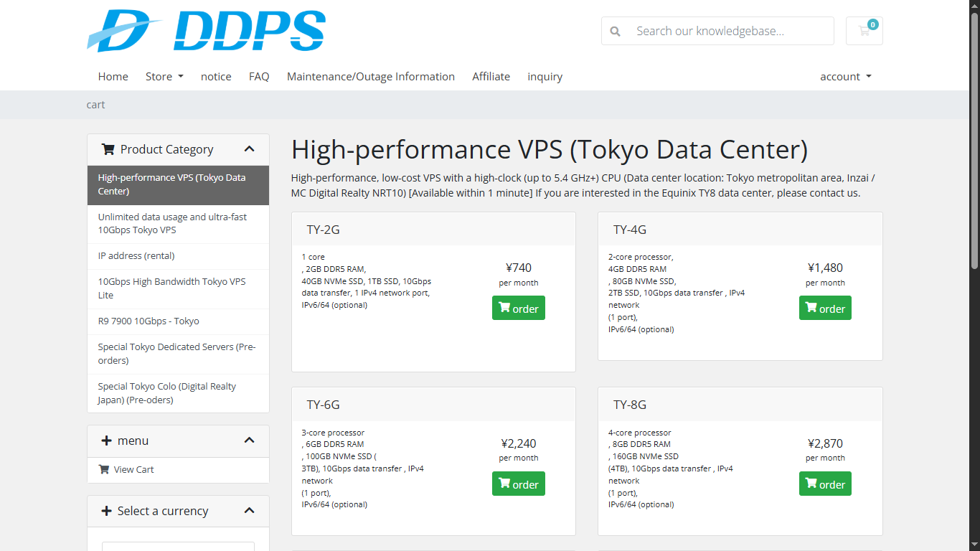This screenshot has height=551, width=980.
Task: Select IP address (rental) category
Action: click(x=178, y=256)
